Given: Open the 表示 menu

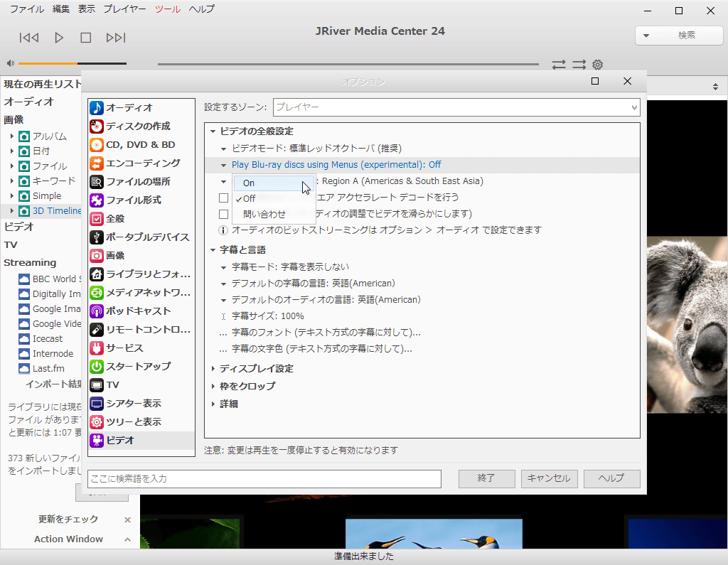Looking at the screenshot, I should coord(86,9).
